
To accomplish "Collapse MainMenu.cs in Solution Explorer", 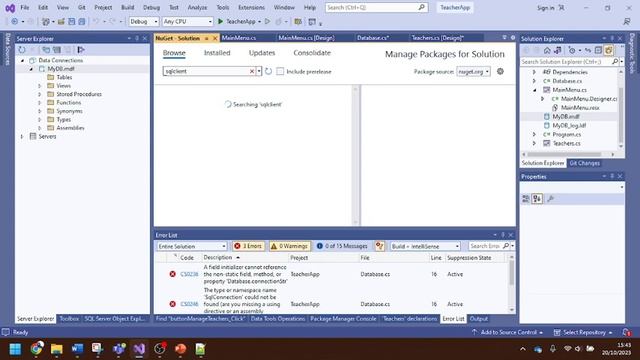I will tap(534, 90).
